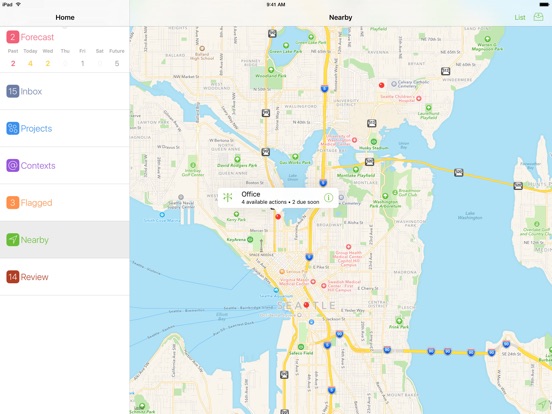This screenshot has height=414, width=552.
Task: Open the Forecast perspective icon
Action: pyautogui.click(x=12, y=37)
